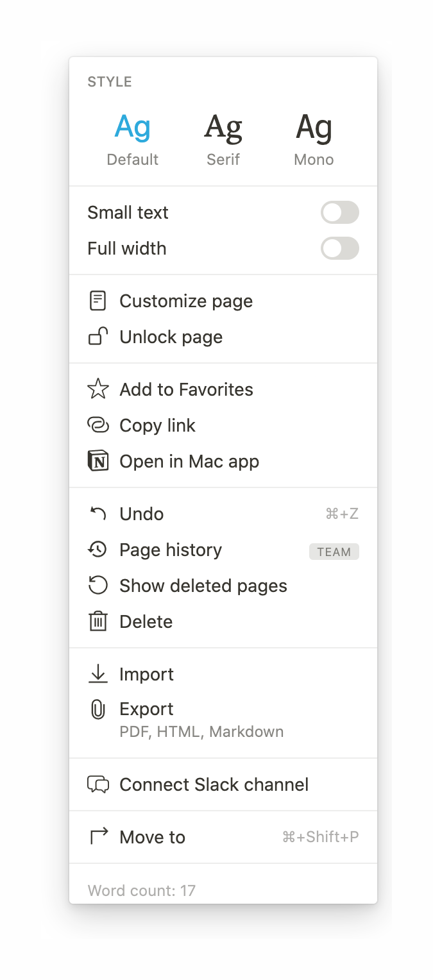Click the Page history clock icon
The width and height of the screenshot is (433, 980).
click(x=98, y=549)
